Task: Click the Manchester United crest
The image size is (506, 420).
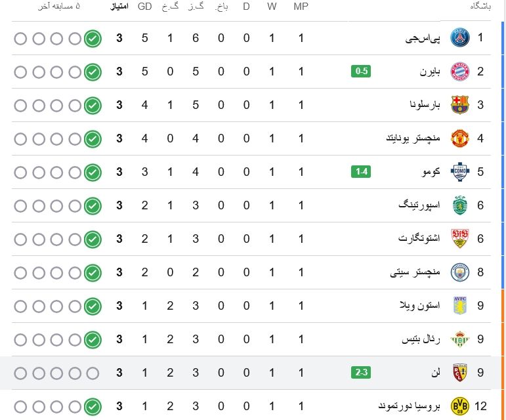Action: (459, 138)
